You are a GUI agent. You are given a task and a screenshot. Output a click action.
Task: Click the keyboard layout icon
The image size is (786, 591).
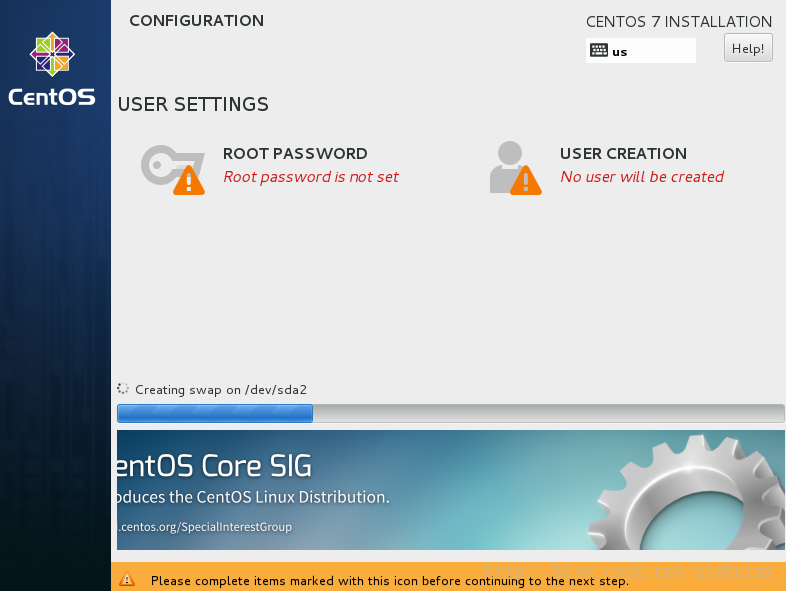coord(599,50)
